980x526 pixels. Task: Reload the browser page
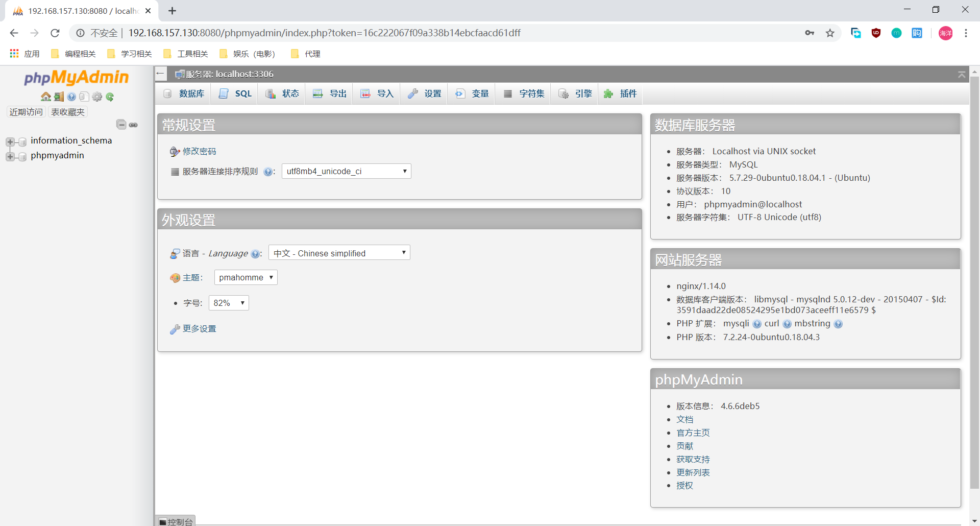tap(55, 33)
